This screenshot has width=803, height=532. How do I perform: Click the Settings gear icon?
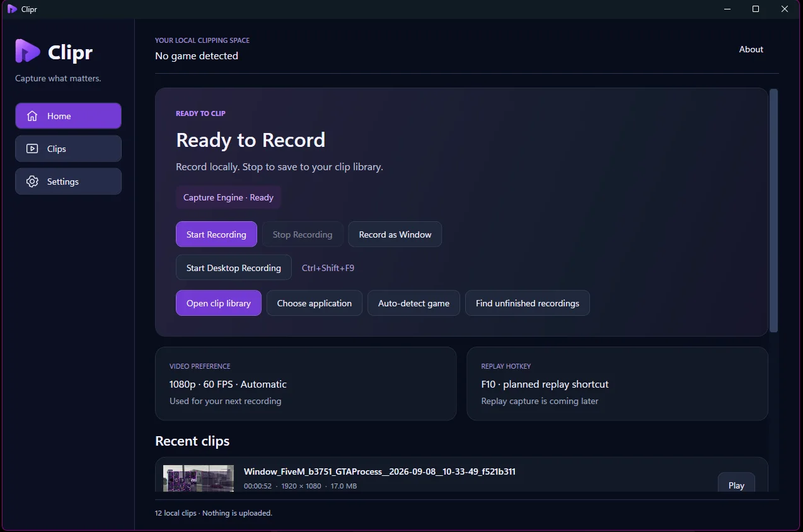click(32, 182)
